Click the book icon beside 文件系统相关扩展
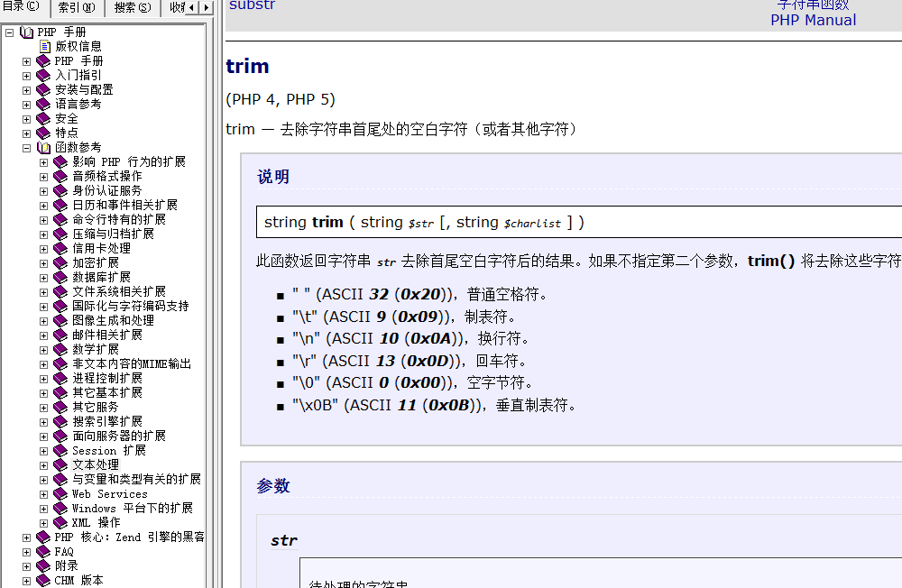The image size is (902, 588). (x=60, y=291)
